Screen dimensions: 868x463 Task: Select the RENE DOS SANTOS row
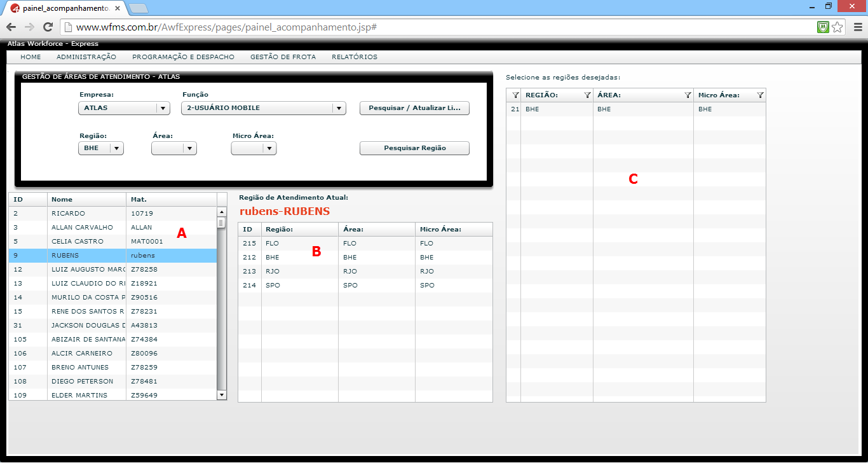pyautogui.click(x=112, y=312)
